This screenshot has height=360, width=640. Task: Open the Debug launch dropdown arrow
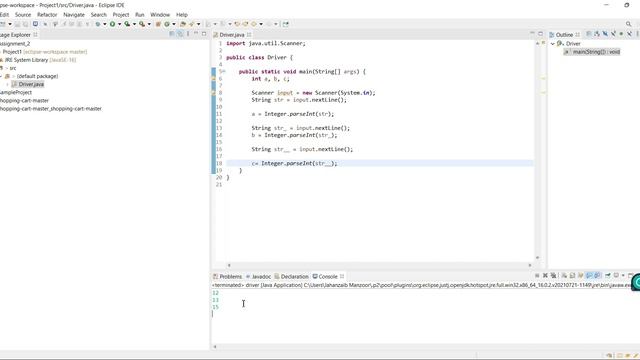point(104,24)
